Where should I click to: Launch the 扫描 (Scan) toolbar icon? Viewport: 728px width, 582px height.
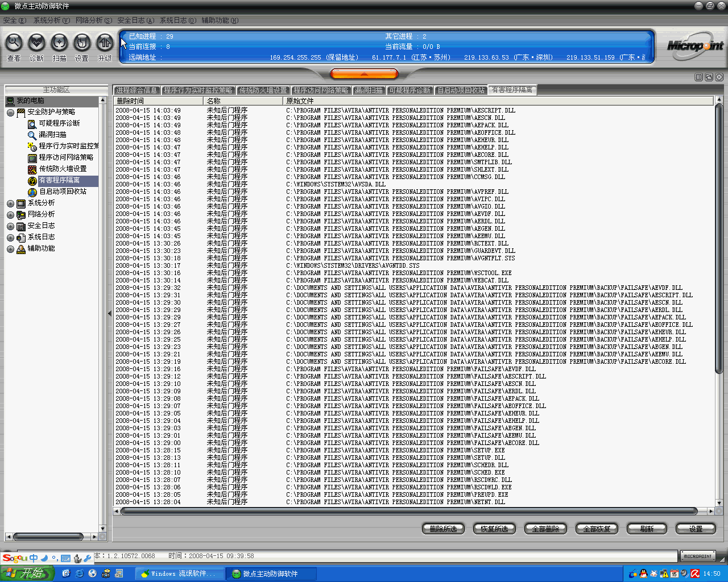coord(59,43)
